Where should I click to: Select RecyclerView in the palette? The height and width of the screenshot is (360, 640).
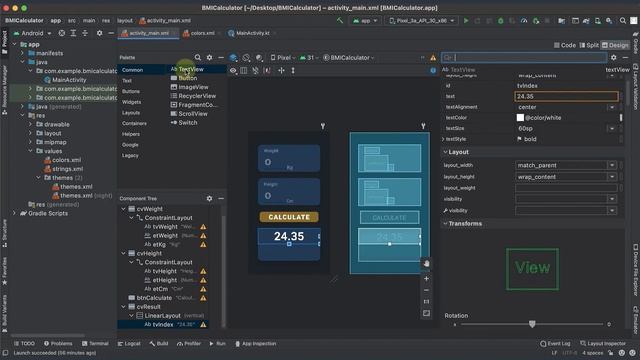pos(193,96)
